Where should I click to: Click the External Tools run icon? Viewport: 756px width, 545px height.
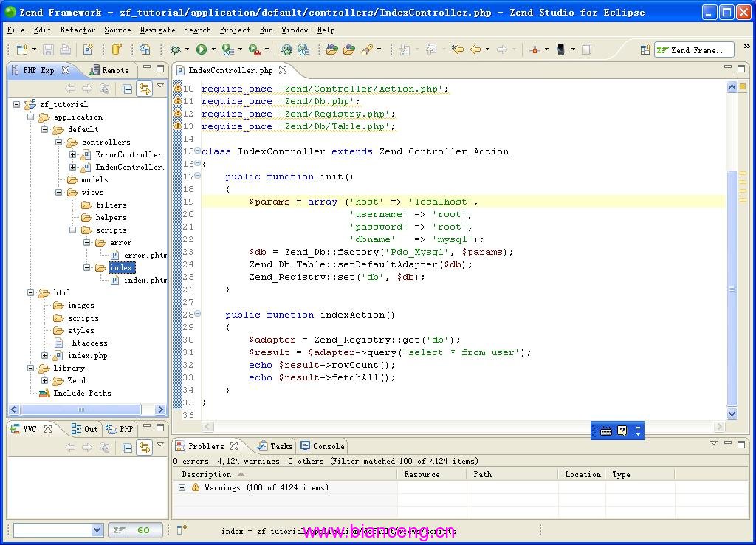coord(255,49)
